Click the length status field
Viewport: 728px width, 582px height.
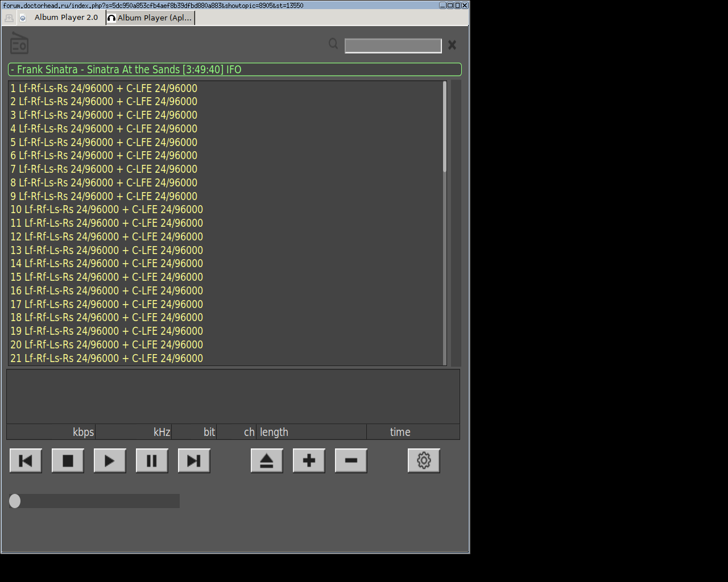(x=312, y=432)
